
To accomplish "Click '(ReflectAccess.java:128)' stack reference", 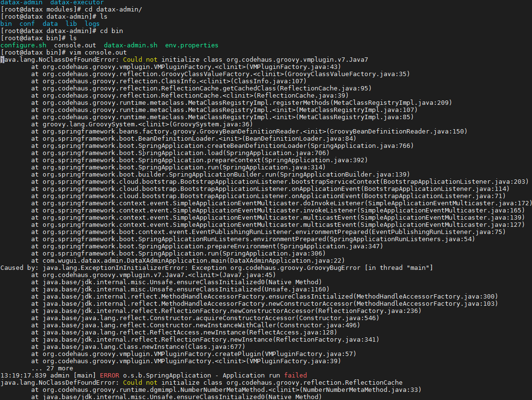I will pyautogui.click(x=292, y=333).
